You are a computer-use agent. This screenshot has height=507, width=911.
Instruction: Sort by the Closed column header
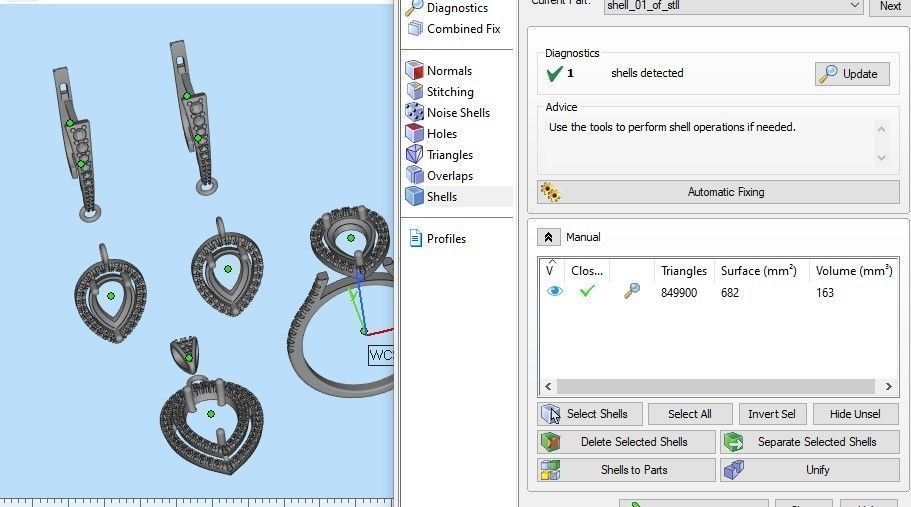[x=587, y=271]
